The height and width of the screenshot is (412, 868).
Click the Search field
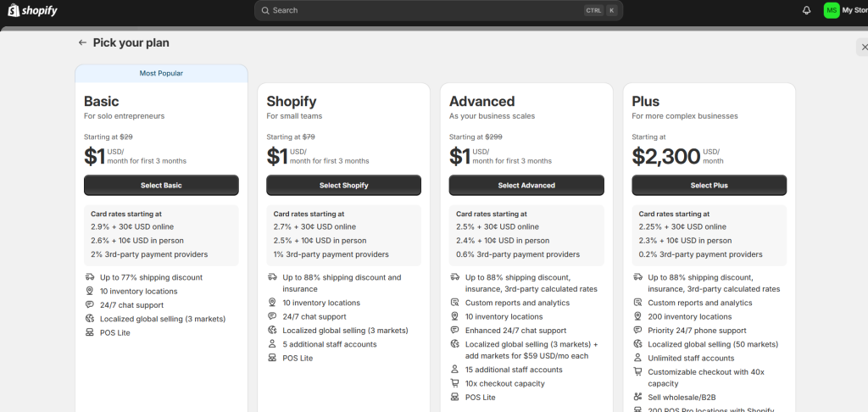[x=438, y=10]
